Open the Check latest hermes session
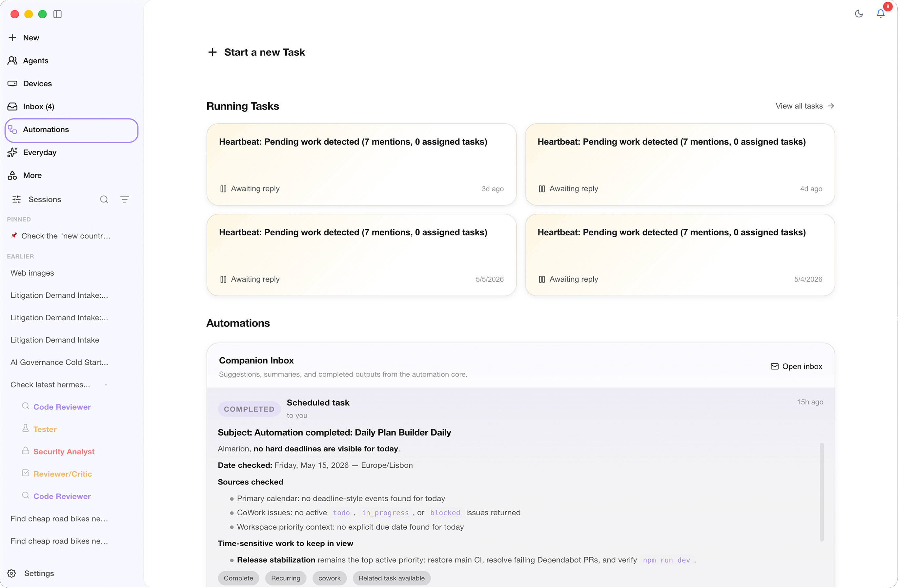The width and height of the screenshot is (911, 588). click(50, 384)
